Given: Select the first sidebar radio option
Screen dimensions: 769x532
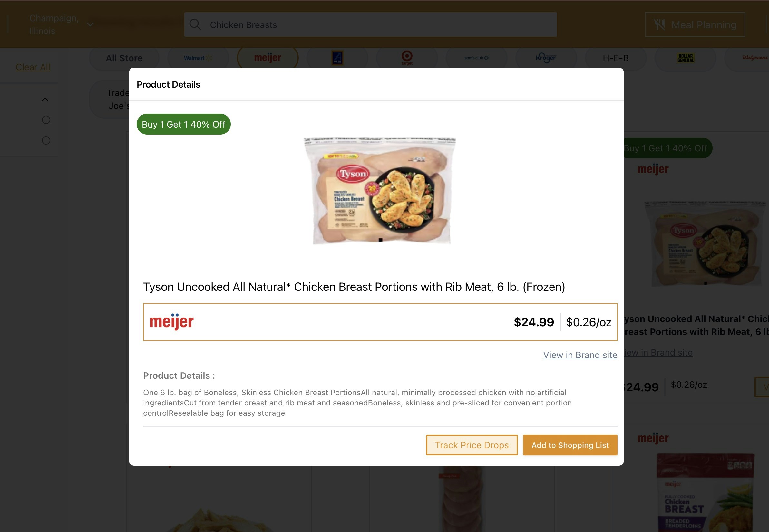Looking at the screenshot, I should [x=46, y=120].
